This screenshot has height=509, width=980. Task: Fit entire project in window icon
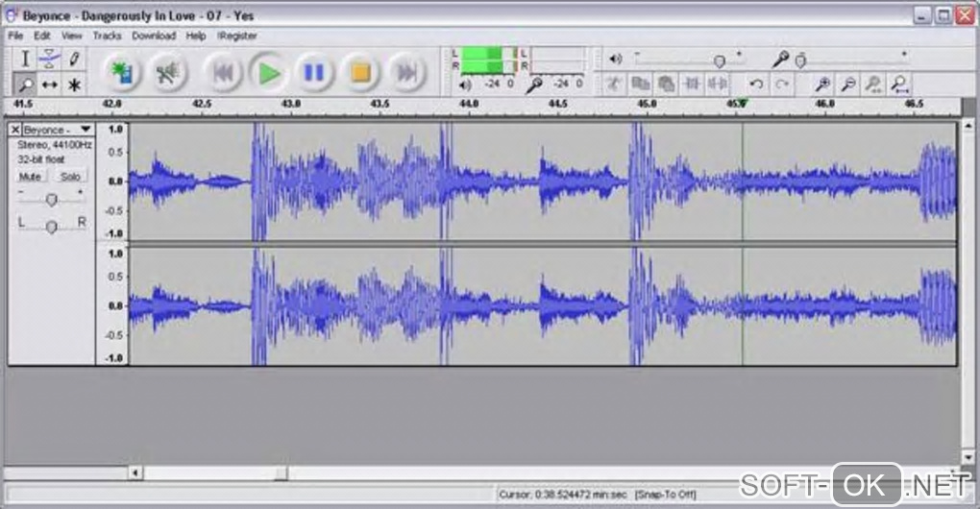pyautogui.click(x=899, y=84)
